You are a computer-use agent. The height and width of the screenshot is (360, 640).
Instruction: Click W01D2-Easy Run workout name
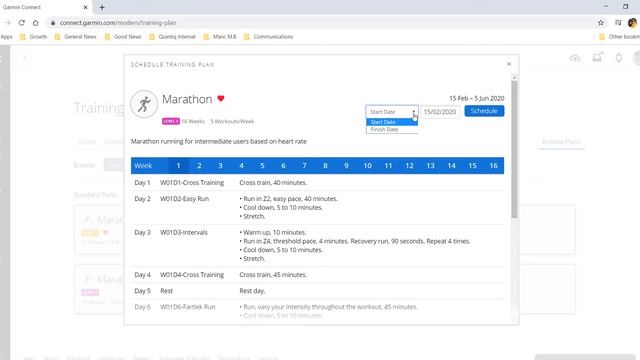click(x=184, y=199)
